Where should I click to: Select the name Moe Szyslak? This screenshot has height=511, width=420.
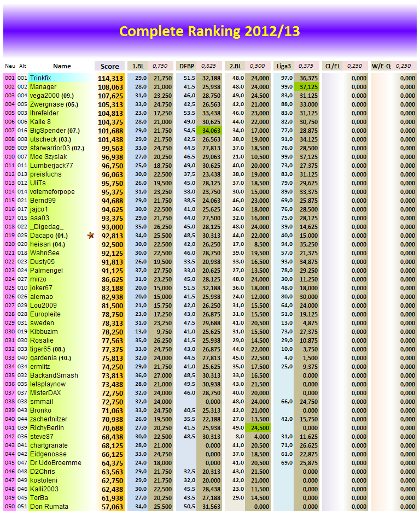point(48,157)
